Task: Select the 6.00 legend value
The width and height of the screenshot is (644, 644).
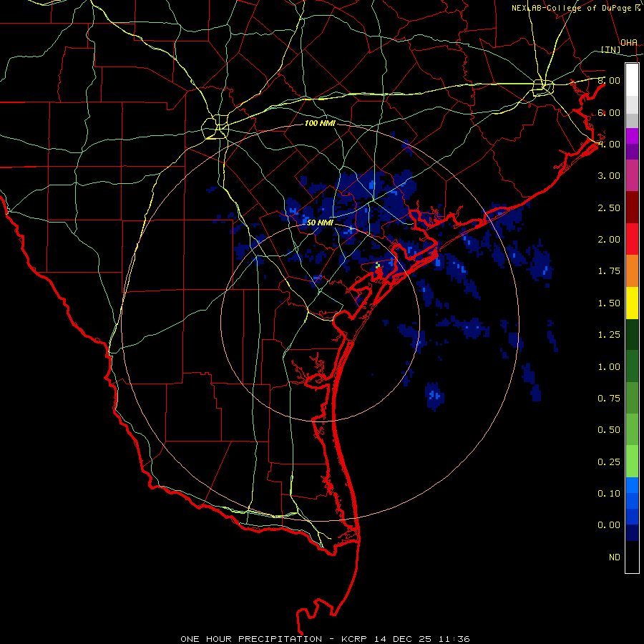Action: (609, 112)
